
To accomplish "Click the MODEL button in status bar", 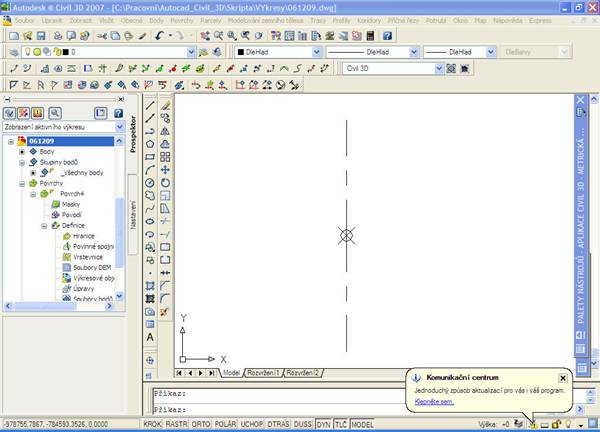I will pos(362,424).
